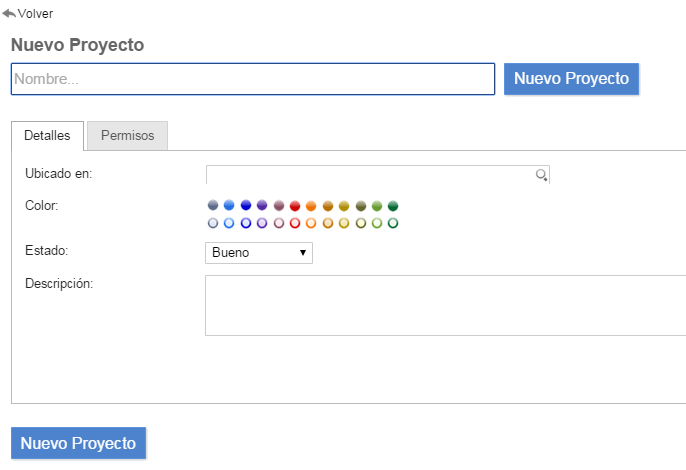Switch to the Detalles tab

[x=47, y=135]
